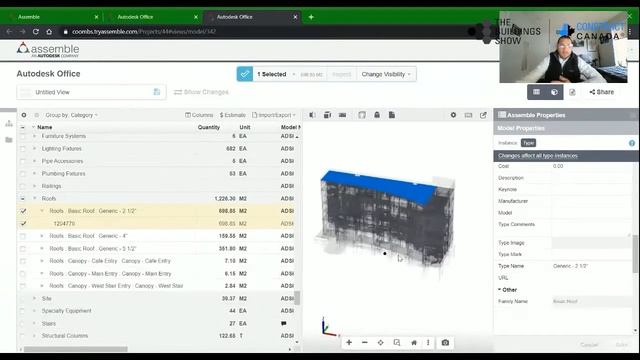Take a snapshot with the camera icon
Screen dimensions: 640x360
[445, 342]
